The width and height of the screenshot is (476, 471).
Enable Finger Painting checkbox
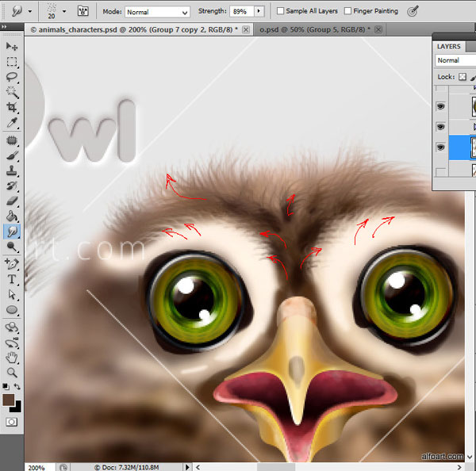[x=348, y=11]
